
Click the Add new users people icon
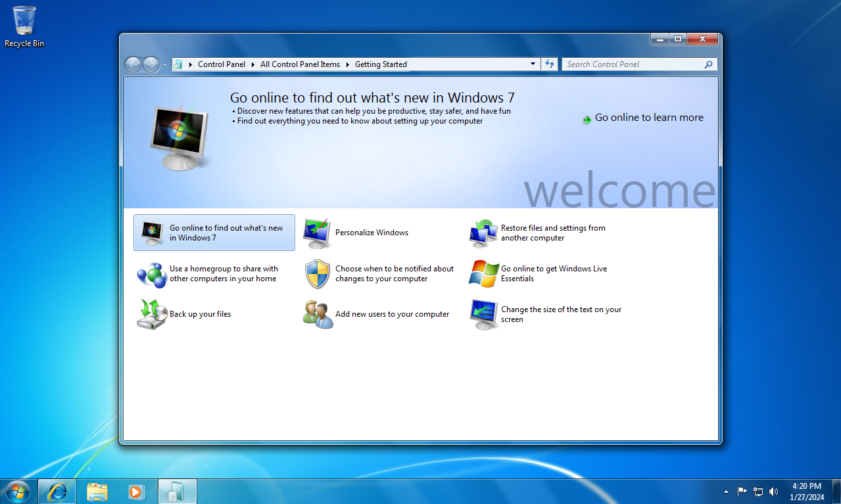[x=318, y=315]
